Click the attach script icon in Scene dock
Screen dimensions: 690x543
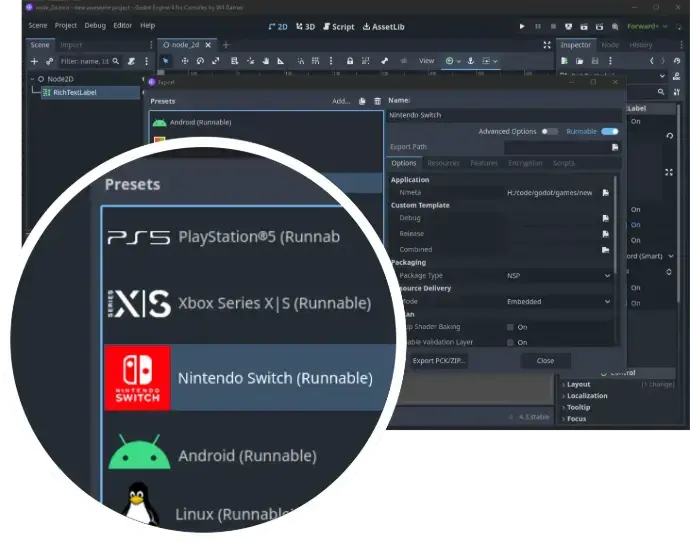click(131, 61)
